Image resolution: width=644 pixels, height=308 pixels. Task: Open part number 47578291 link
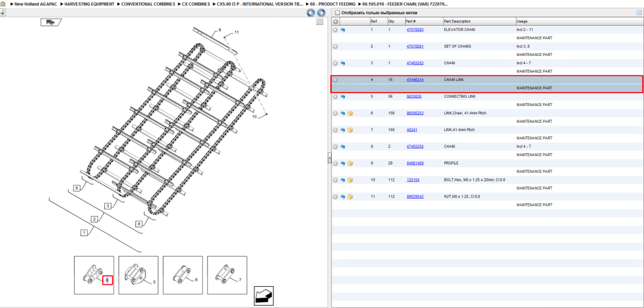pyautogui.click(x=415, y=47)
